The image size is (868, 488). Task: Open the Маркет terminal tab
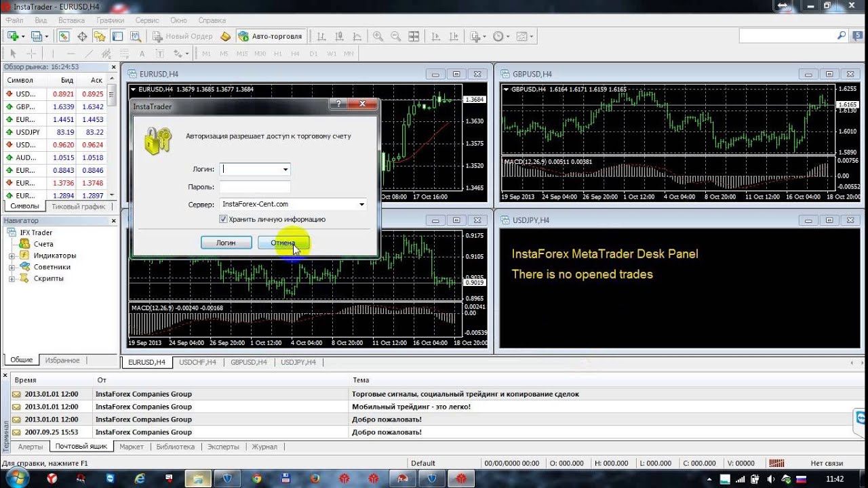(132, 447)
